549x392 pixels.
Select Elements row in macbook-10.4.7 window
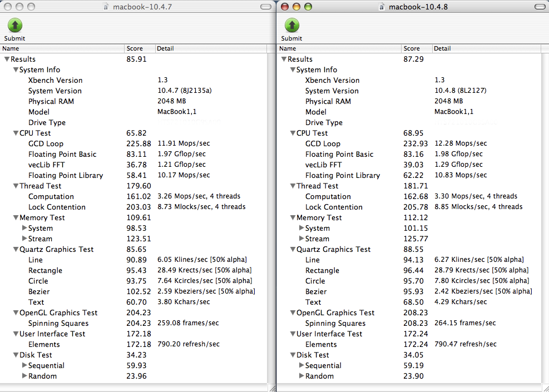coord(133,344)
